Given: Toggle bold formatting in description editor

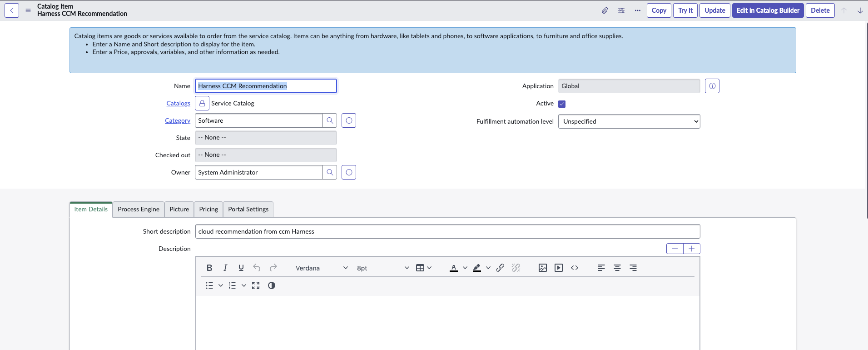Looking at the screenshot, I should tap(209, 268).
